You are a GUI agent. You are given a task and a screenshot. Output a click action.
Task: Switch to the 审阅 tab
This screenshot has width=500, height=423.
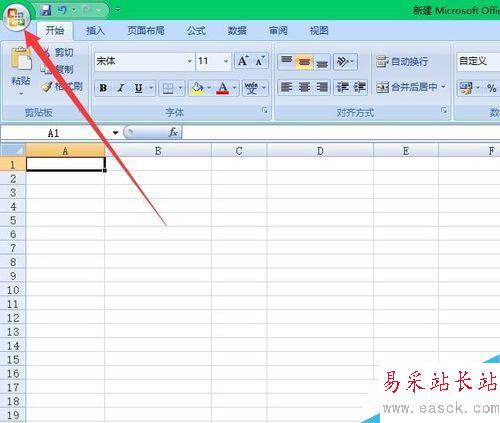tap(278, 31)
